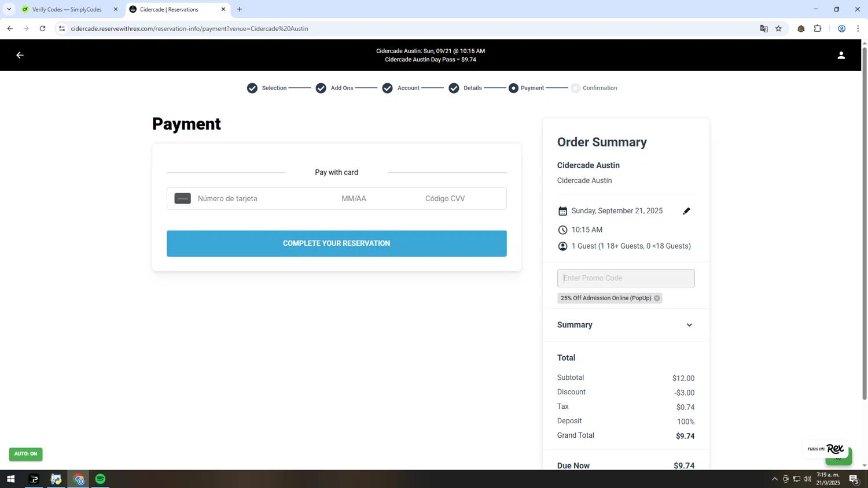Click the Details step checkmark
868x488 pixels.
coord(454,88)
